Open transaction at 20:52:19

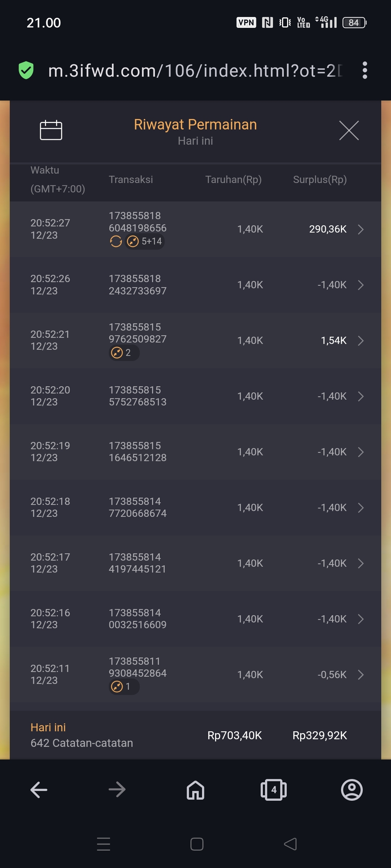point(138,452)
